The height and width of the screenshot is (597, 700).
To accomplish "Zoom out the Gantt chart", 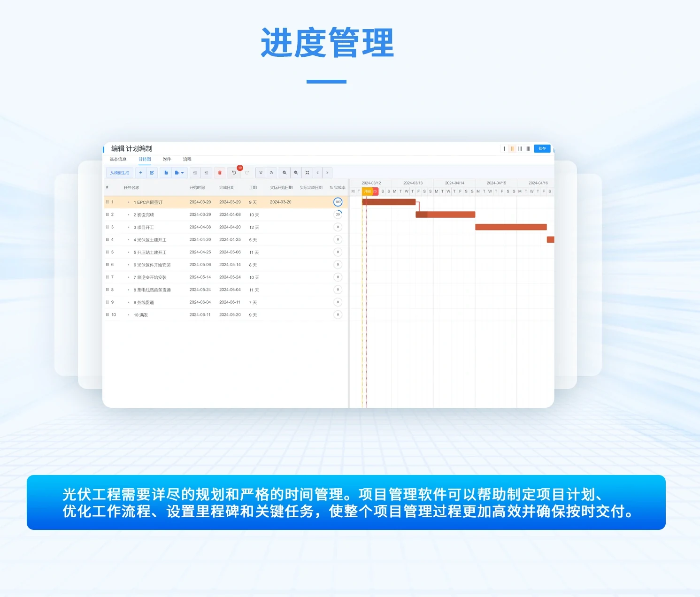I will tap(296, 173).
